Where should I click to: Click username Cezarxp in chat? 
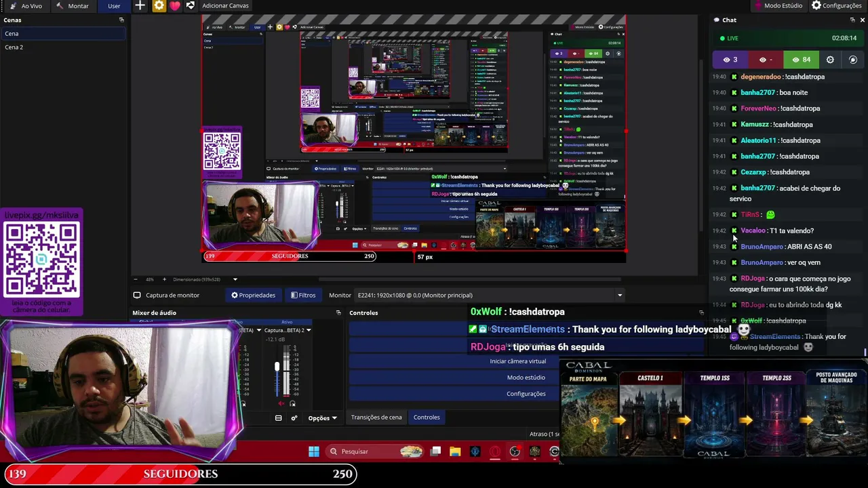click(753, 172)
